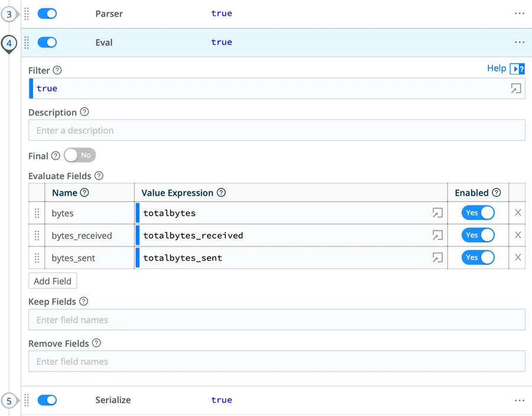Open the Parser function options menu
The height and width of the screenshot is (416, 532).
519,14
